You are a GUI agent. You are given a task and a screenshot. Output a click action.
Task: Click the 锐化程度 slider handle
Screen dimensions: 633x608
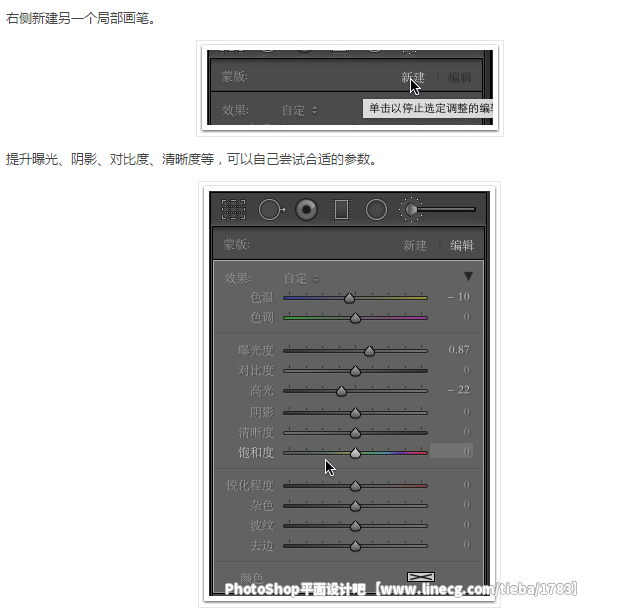click(355, 486)
